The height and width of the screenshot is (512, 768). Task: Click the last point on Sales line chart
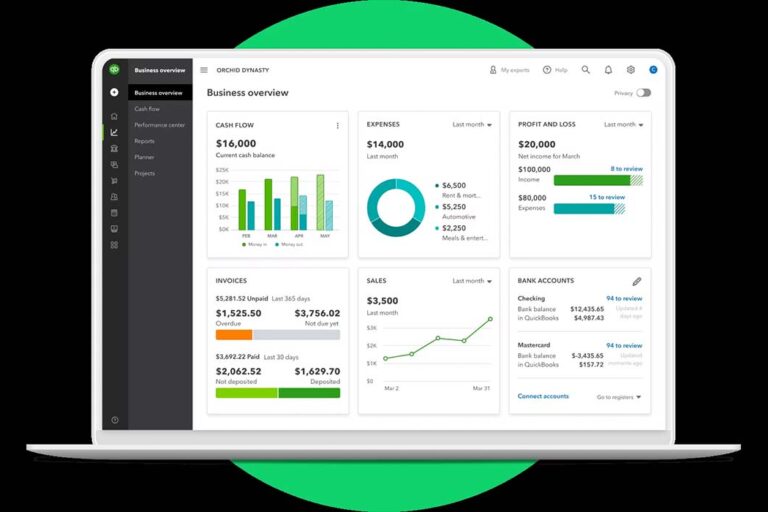490,319
